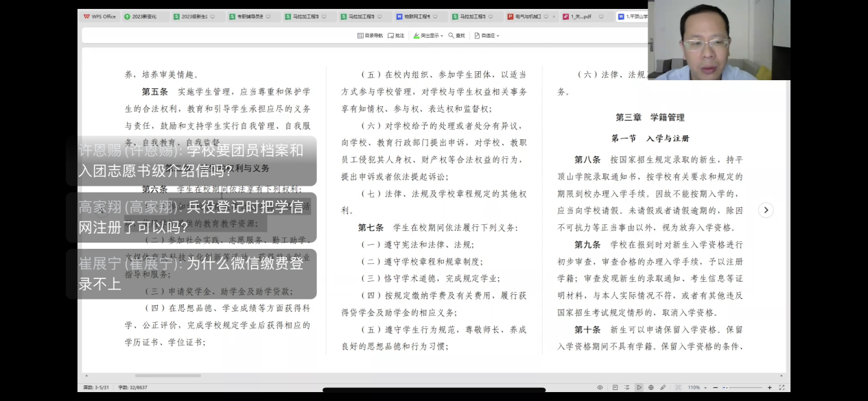This screenshot has height=401, width=868.
Task: Toggle the fit-page focus icon
Action: (677, 387)
